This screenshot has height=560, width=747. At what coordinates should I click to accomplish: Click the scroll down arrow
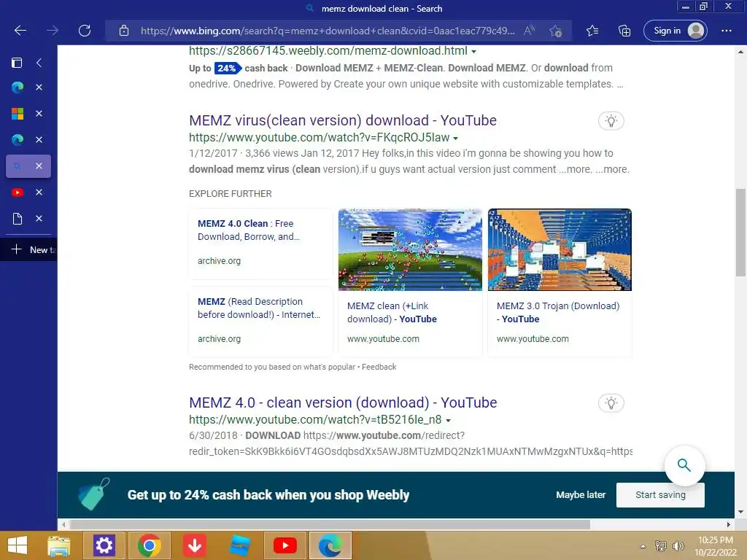point(740,512)
